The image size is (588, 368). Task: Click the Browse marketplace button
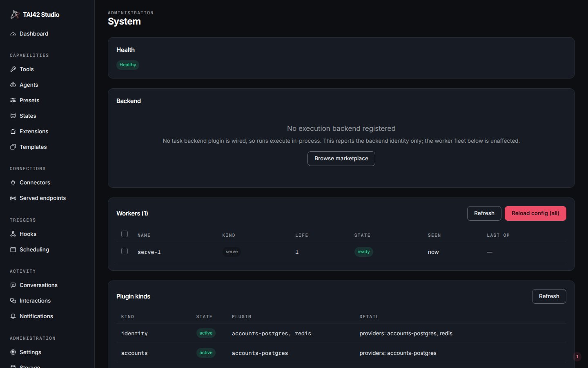pos(341,159)
